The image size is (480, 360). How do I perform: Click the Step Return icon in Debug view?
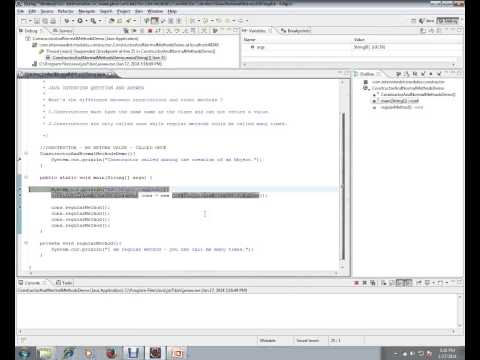185,31
